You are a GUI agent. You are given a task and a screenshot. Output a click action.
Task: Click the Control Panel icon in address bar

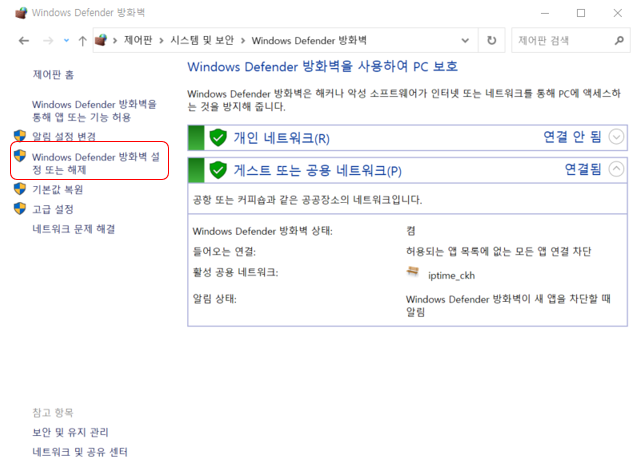point(101,40)
